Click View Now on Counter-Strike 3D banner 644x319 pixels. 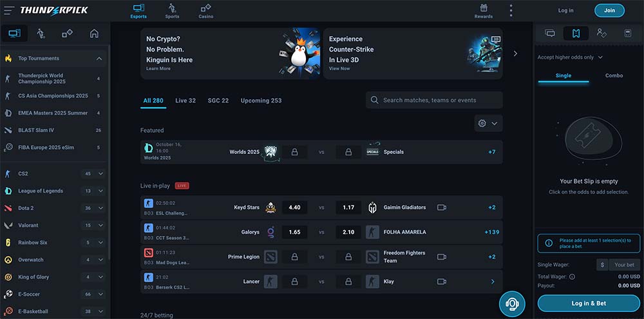coord(339,69)
